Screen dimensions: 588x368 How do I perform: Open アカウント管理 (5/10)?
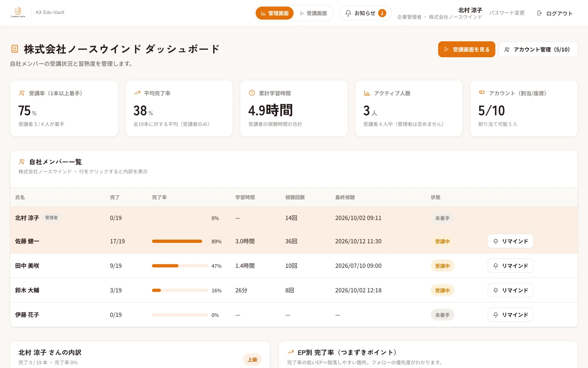click(538, 49)
